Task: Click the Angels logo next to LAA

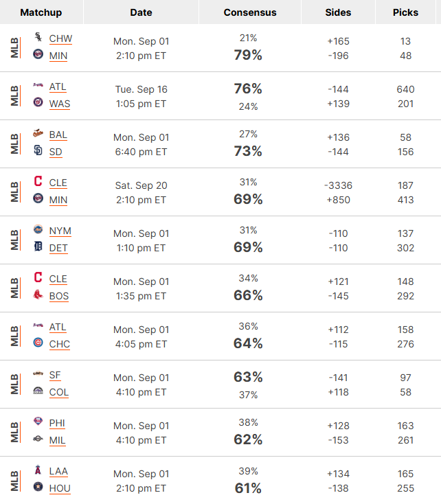Action: click(x=38, y=470)
